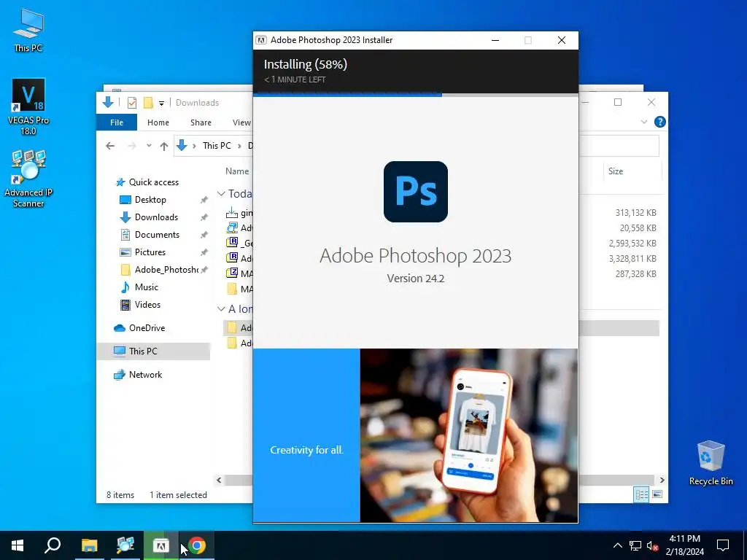Screen dimensions: 747x560
Task: Open the Recycle Bin on the desktop
Action: 711,463
